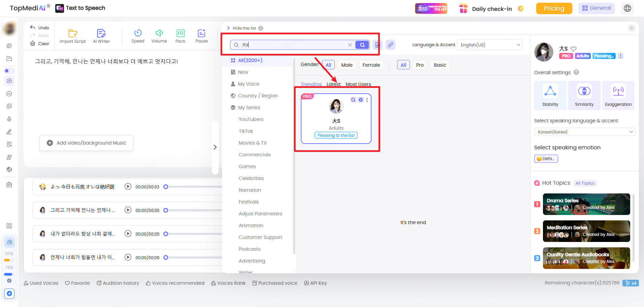
Task: Insert a Pause in the script
Action: [x=201, y=36]
